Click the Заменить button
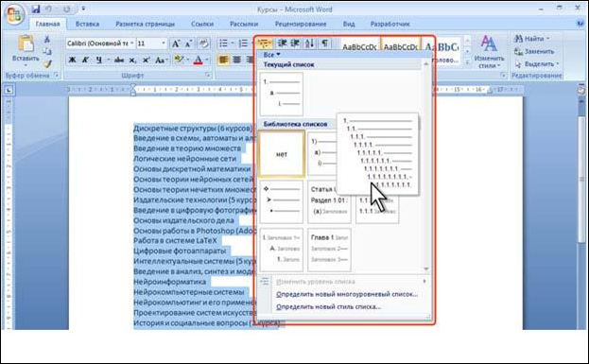This screenshot has height=364, width=589. tap(534, 51)
